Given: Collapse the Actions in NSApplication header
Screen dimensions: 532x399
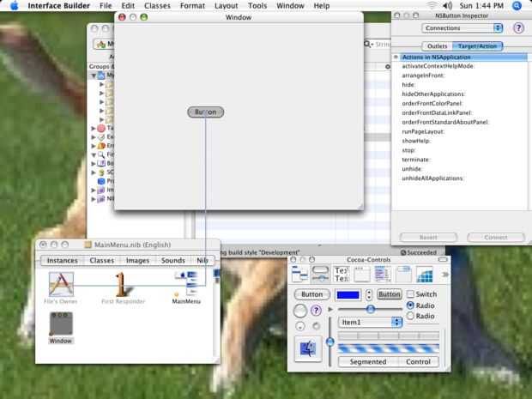Looking at the screenshot, I should 396,57.
